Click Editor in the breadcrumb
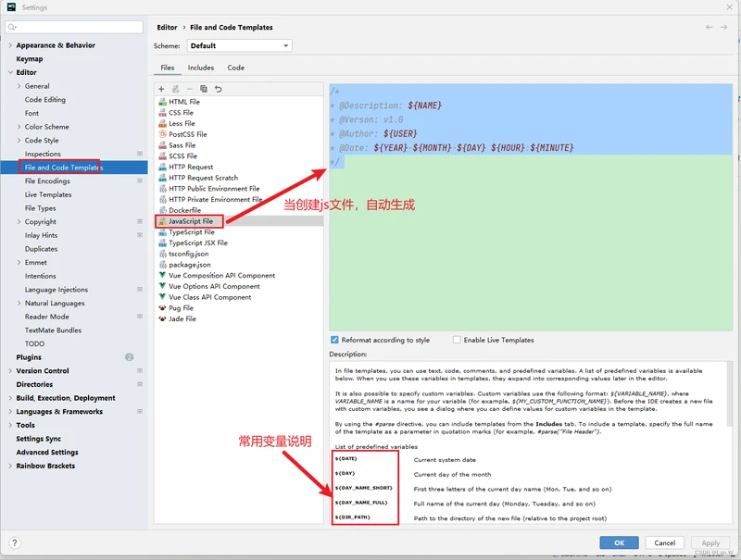The height and width of the screenshot is (560, 741). click(167, 28)
